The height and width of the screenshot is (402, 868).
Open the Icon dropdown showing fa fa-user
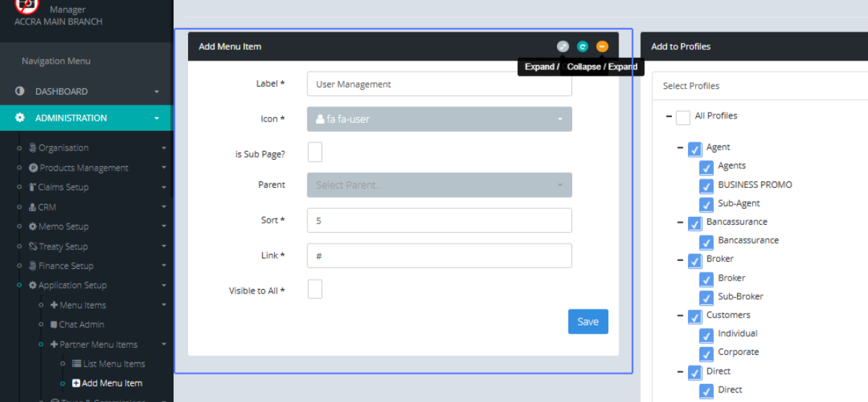pyautogui.click(x=439, y=119)
